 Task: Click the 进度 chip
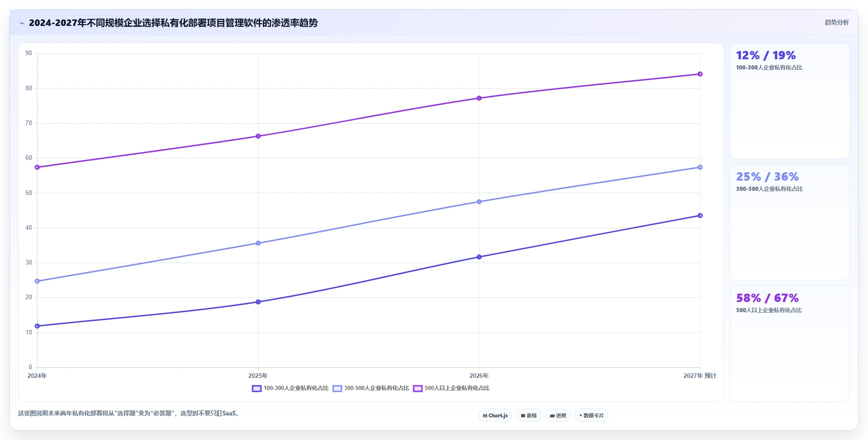click(558, 415)
